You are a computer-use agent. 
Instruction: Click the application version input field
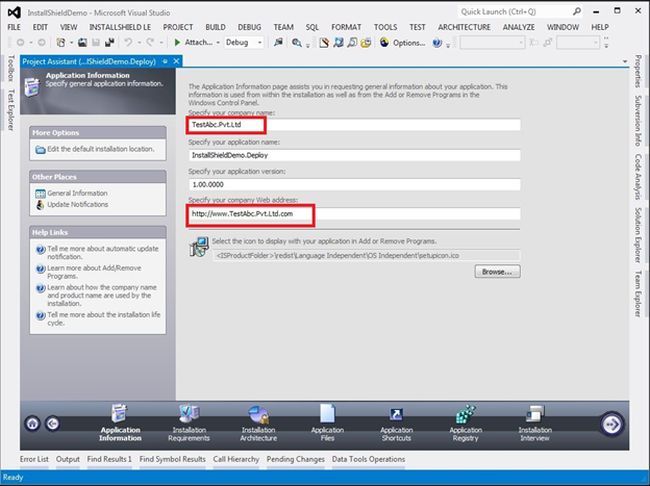[354, 185]
